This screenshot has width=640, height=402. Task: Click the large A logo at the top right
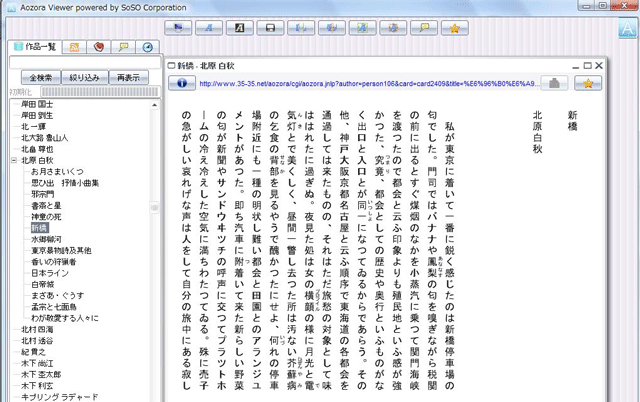click(x=627, y=29)
